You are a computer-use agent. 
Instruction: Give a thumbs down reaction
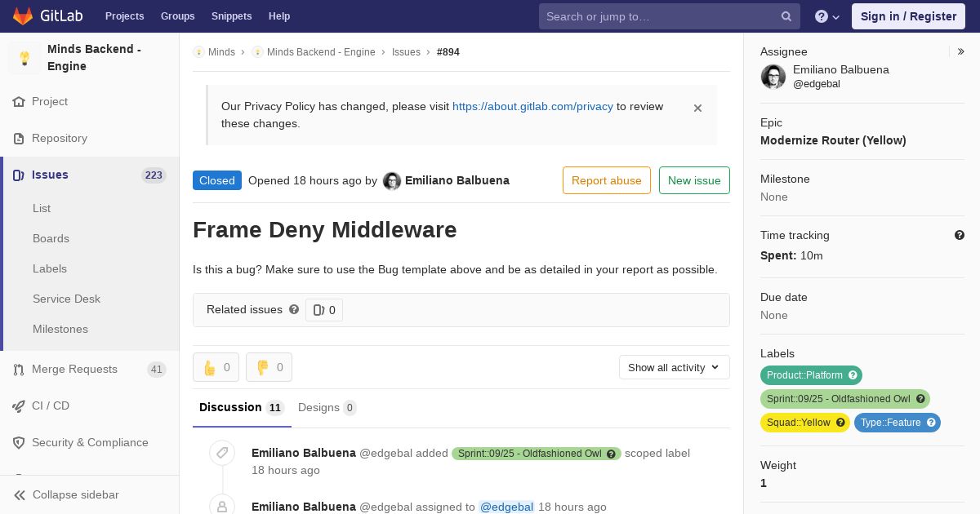tap(269, 367)
